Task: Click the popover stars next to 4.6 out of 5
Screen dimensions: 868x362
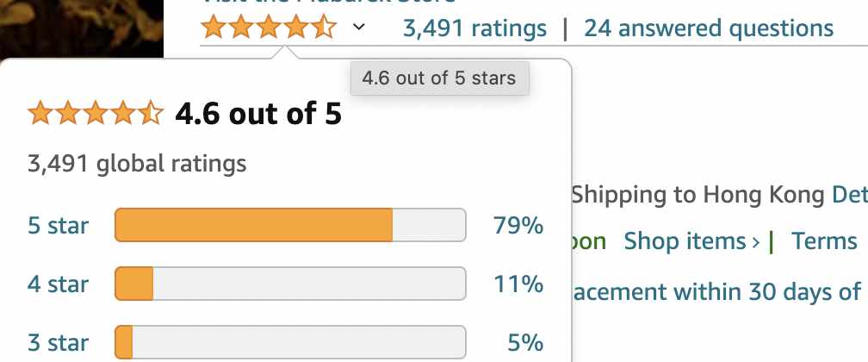Action: click(x=96, y=114)
